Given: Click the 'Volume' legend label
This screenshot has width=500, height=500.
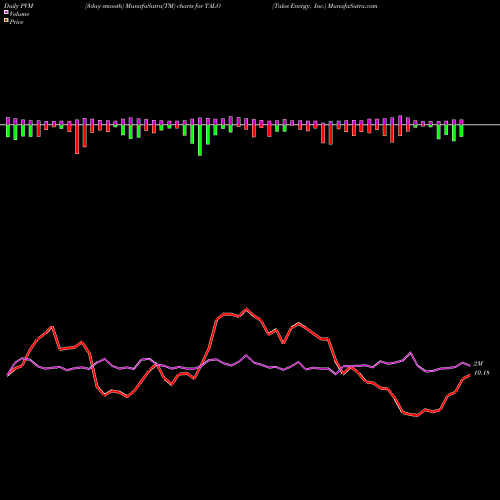Looking at the screenshot, I should (19, 14).
